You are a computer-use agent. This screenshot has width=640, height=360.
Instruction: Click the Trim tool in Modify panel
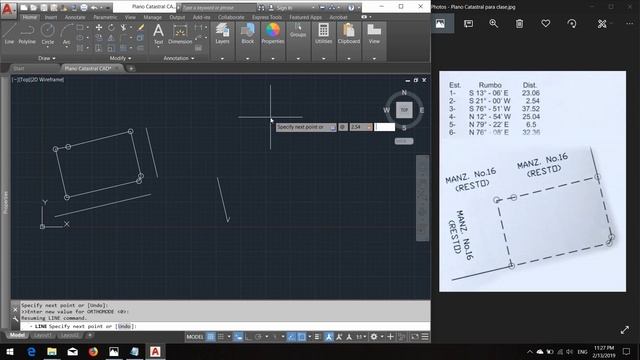[x=123, y=28]
